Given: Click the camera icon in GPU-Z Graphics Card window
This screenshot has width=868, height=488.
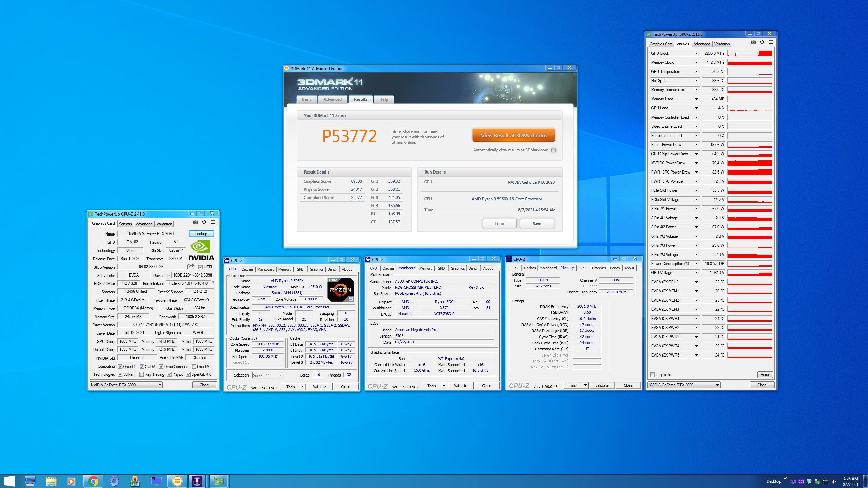Looking at the screenshot, I should click(196, 222).
